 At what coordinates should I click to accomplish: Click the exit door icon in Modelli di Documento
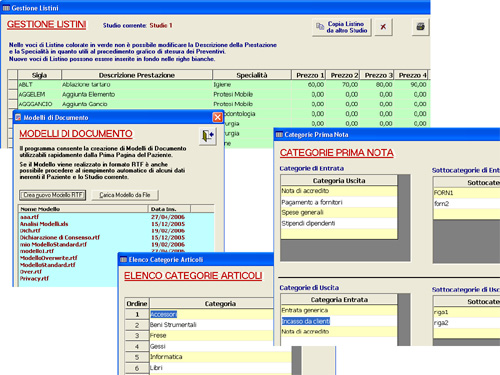point(208,136)
